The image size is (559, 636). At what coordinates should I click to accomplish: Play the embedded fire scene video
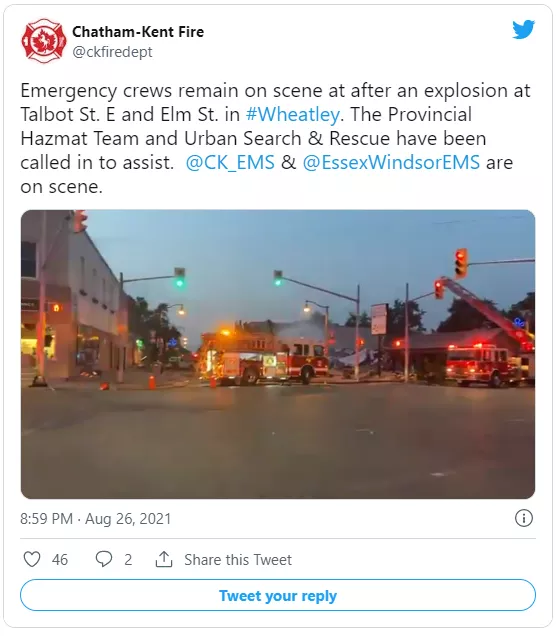click(278, 354)
